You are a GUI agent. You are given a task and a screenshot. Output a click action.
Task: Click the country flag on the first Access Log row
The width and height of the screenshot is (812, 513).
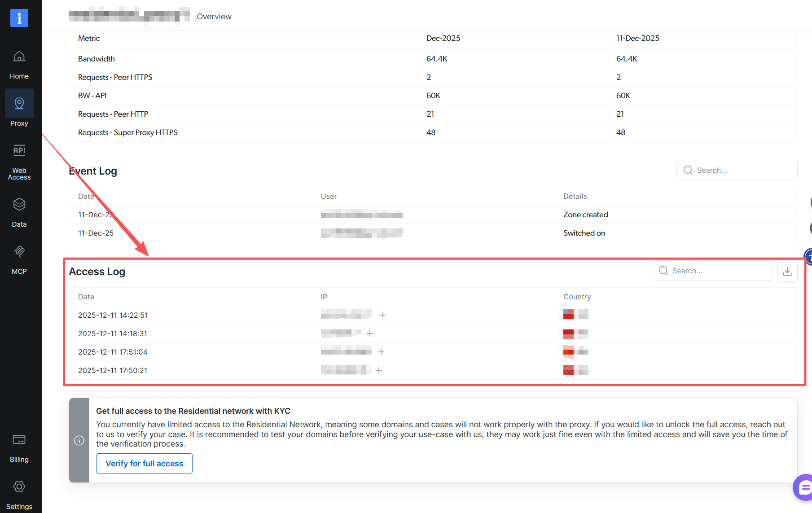point(568,314)
